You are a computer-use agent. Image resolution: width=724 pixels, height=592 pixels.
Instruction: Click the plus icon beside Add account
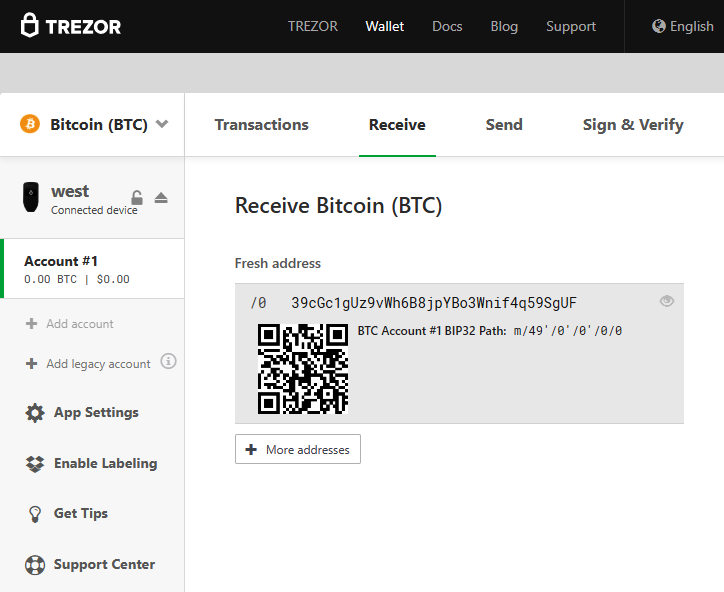pyautogui.click(x=31, y=324)
